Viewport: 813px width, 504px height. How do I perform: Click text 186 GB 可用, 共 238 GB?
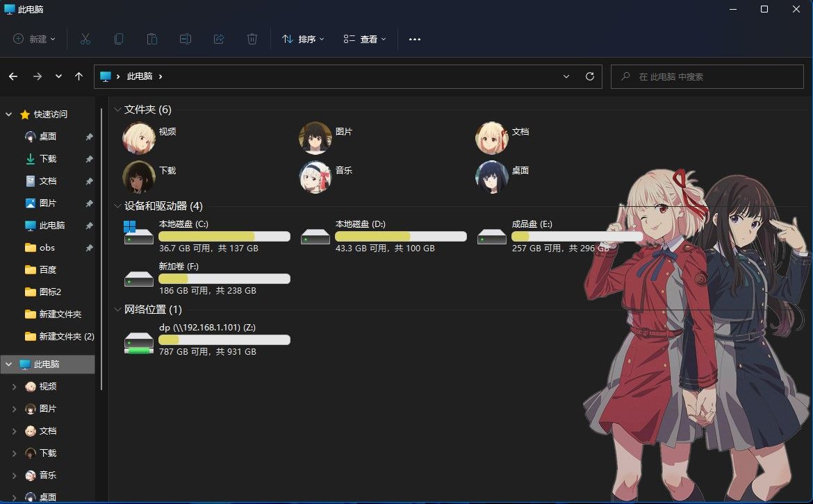coord(207,291)
